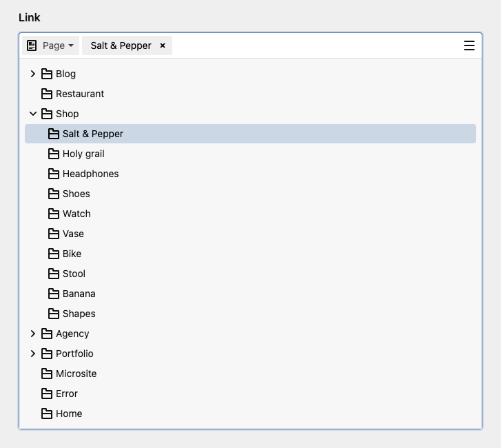Select the Holy grail page
501x448 pixels.
click(251, 154)
